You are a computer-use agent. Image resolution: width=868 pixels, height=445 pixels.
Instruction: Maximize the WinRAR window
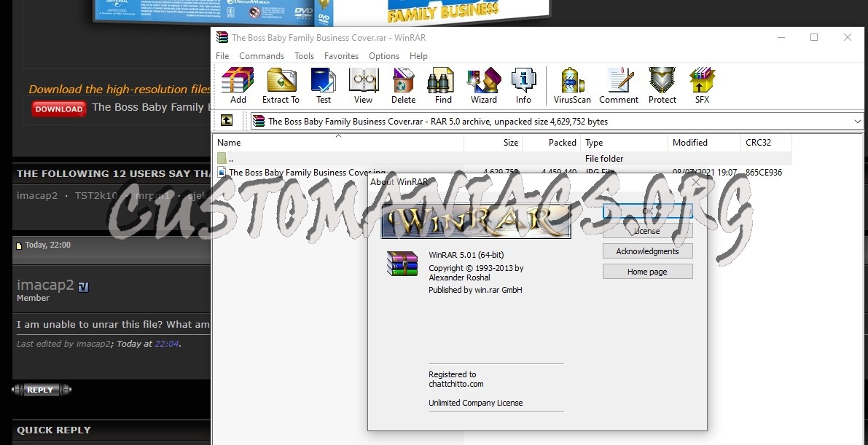(x=814, y=37)
